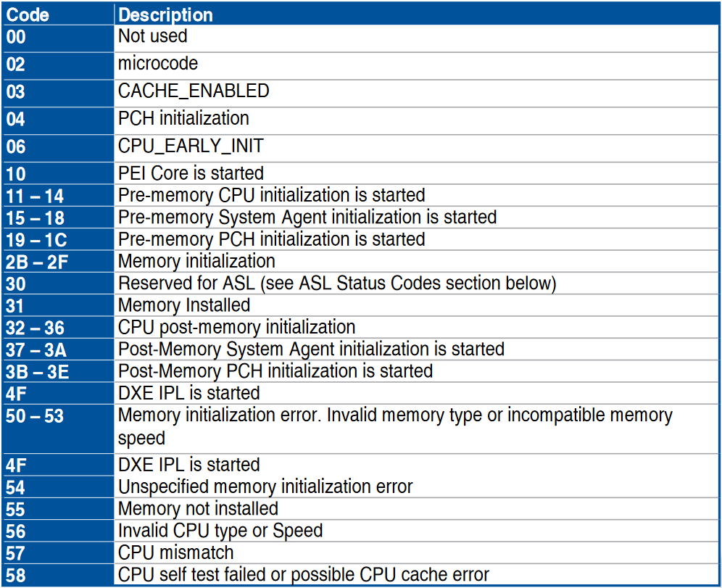Click the code range "32 – 36"
This screenshot has height=588, width=722.
pyautogui.click(x=36, y=328)
